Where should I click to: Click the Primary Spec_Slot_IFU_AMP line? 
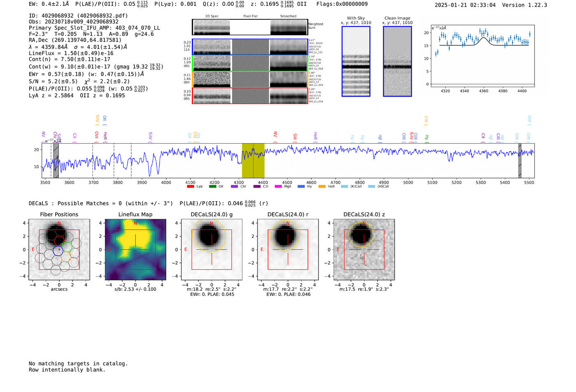(95, 28)
